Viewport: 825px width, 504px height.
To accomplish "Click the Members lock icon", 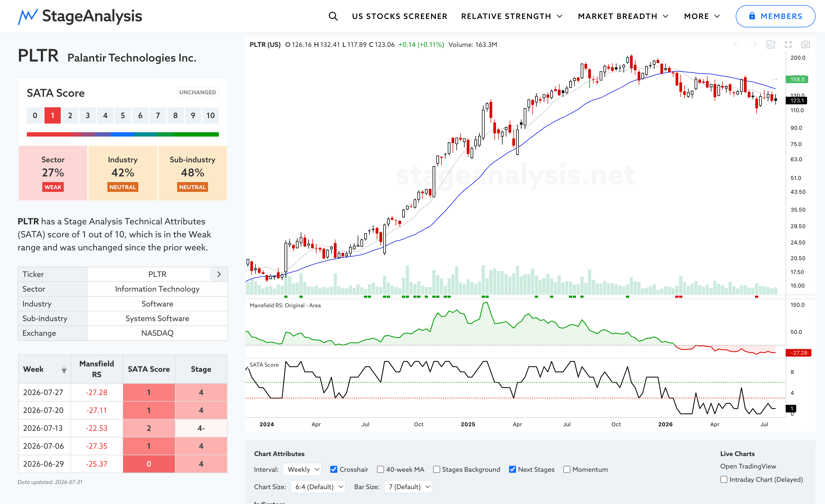I will pyautogui.click(x=752, y=16).
